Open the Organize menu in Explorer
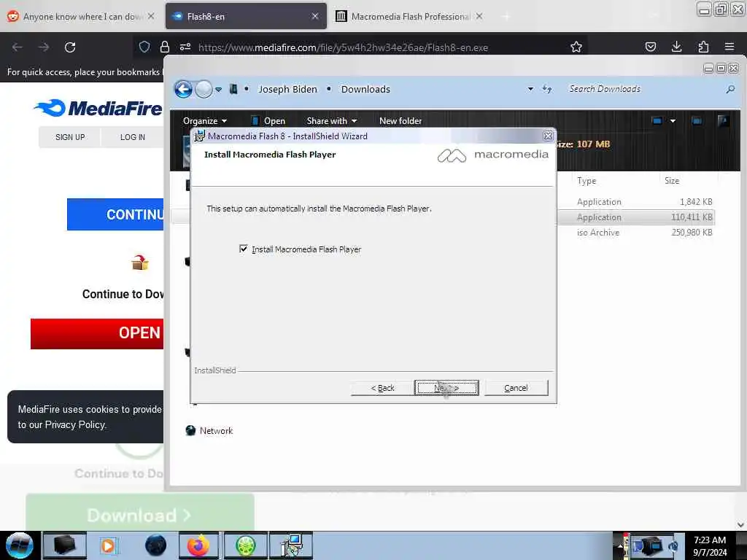The height and width of the screenshot is (560, 747). [205, 121]
